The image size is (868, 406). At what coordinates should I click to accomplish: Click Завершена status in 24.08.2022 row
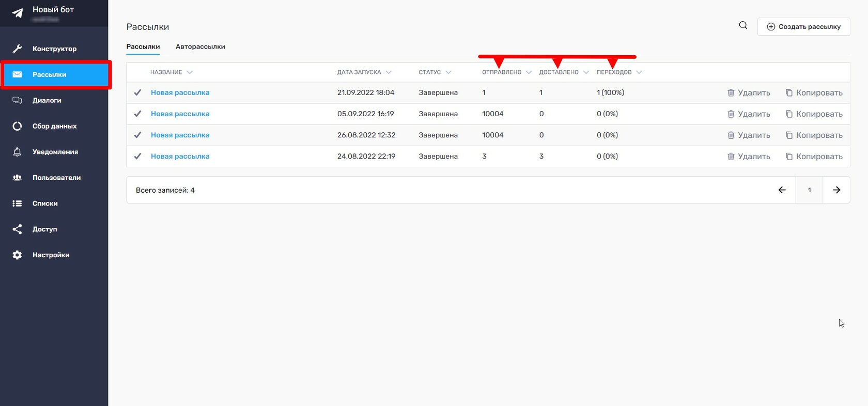(x=438, y=156)
